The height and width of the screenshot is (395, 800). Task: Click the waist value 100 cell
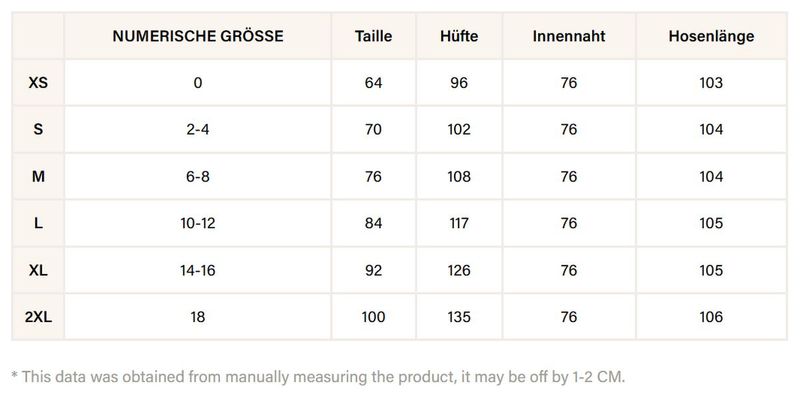[x=373, y=317]
